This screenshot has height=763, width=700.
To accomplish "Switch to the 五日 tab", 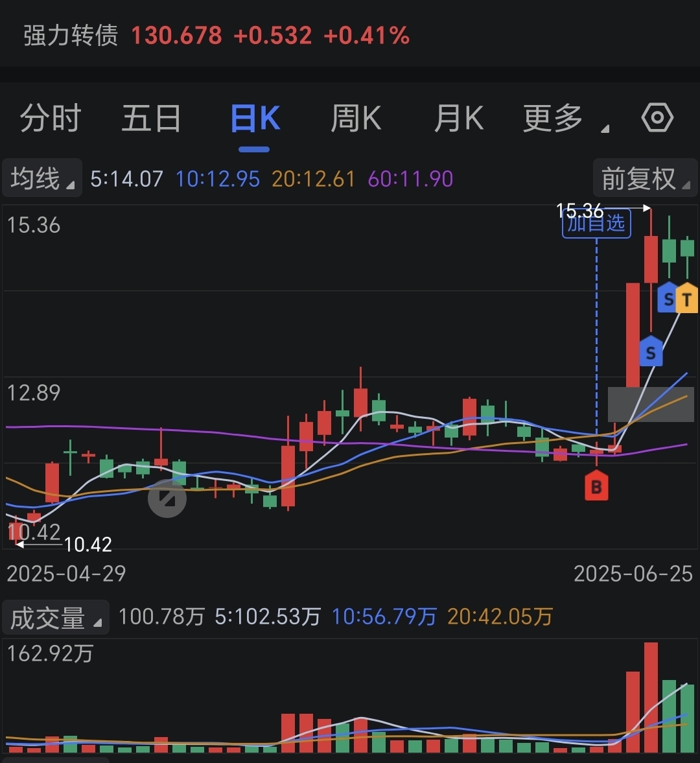I will (x=151, y=118).
